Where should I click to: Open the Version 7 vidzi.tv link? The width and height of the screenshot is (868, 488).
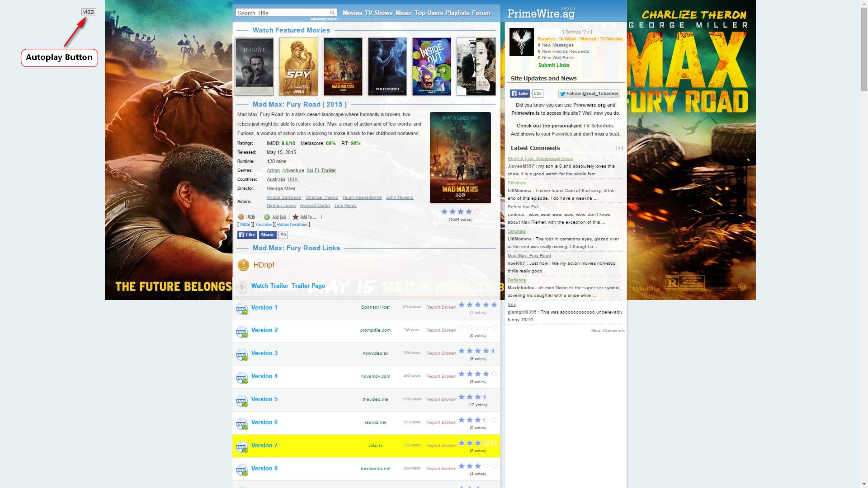[375, 446]
